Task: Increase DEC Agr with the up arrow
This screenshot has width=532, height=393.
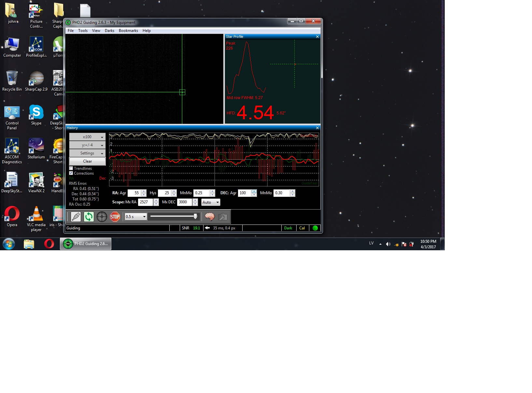Action: coord(254,191)
